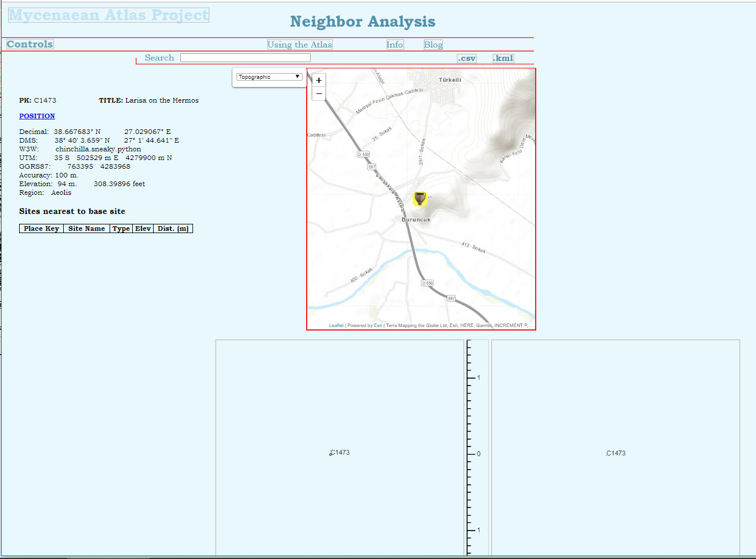Click the Esri attribution link
The height and width of the screenshot is (559, 756).
pos(378,325)
